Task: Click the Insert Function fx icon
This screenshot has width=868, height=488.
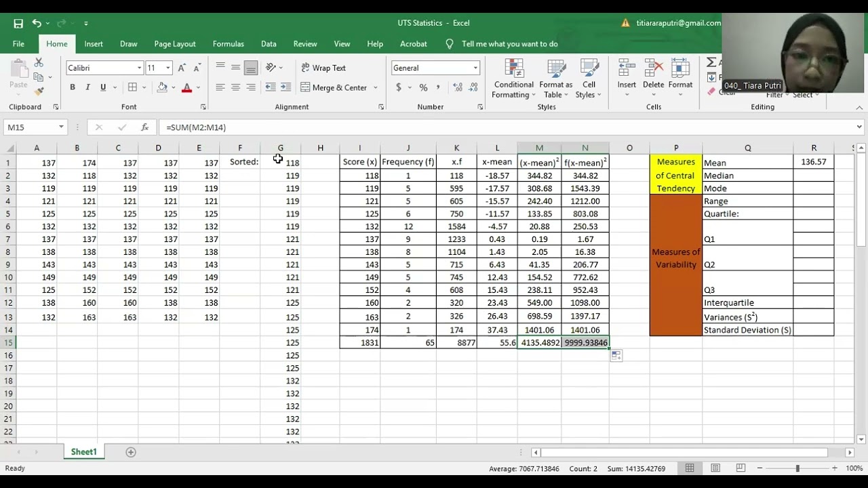Action: pos(144,127)
